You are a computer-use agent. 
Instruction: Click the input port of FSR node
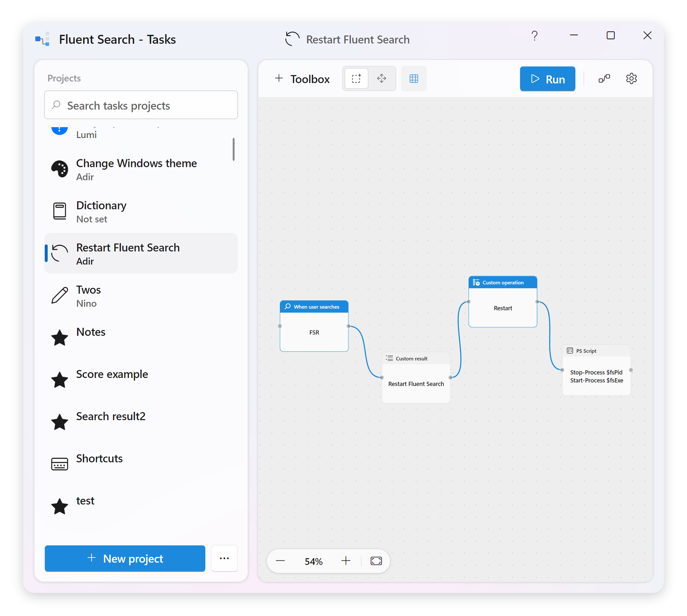(280, 326)
